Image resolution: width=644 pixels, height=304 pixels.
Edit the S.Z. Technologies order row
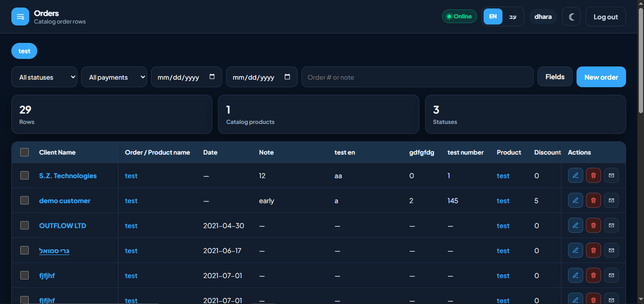576,175
